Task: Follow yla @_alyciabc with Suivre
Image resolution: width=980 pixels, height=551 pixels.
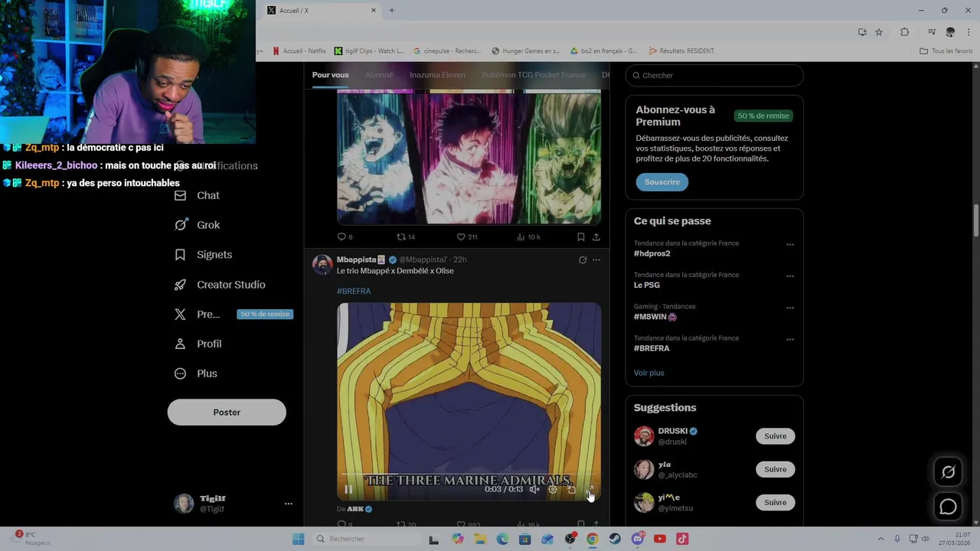Action: click(775, 469)
